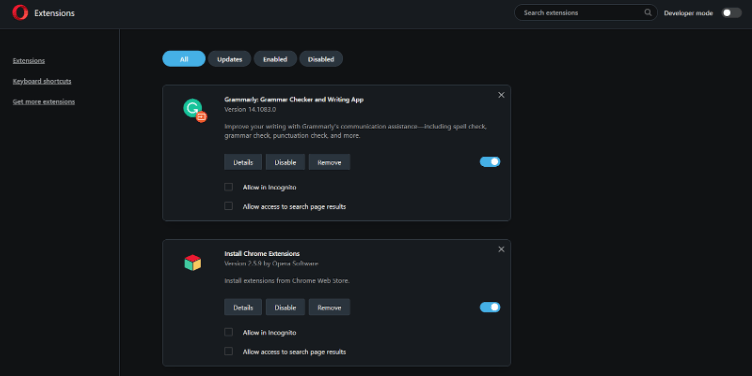Image resolution: width=752 pixels, height=376 pixels.
Task: Click the Developer mode label
Action: pyautogui.click(x=688, y=13)
